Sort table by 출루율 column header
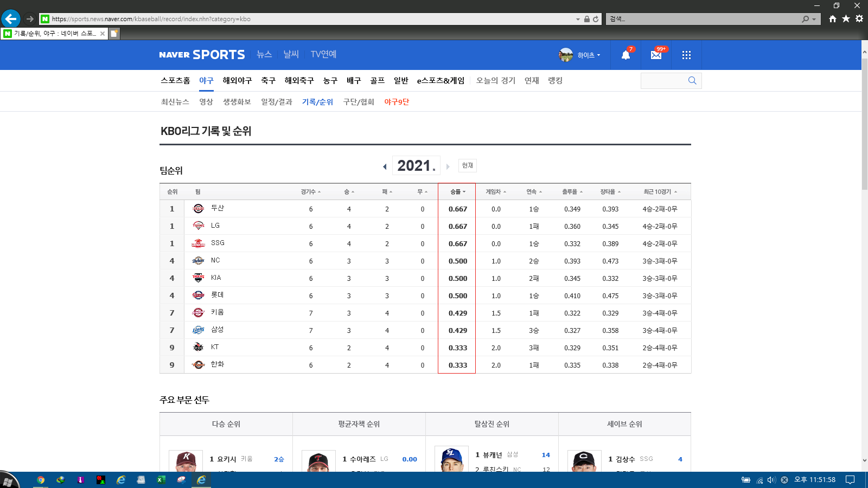 point(572,191)
